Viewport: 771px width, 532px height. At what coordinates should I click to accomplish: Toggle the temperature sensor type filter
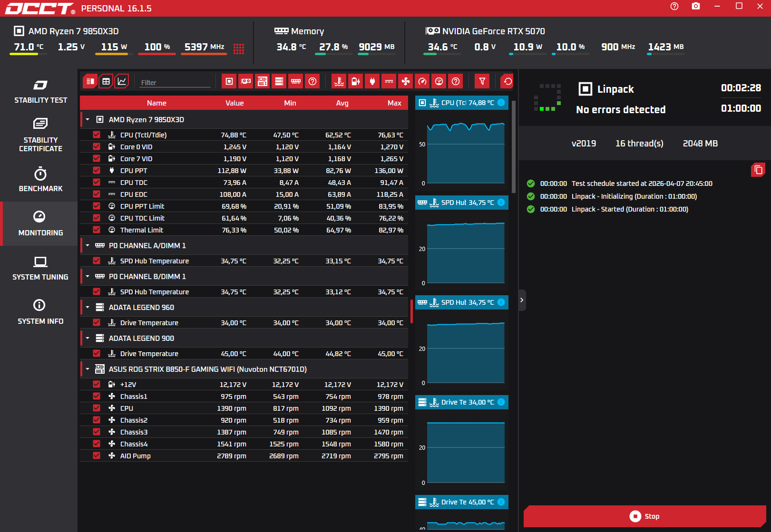(x=339, y=81)
